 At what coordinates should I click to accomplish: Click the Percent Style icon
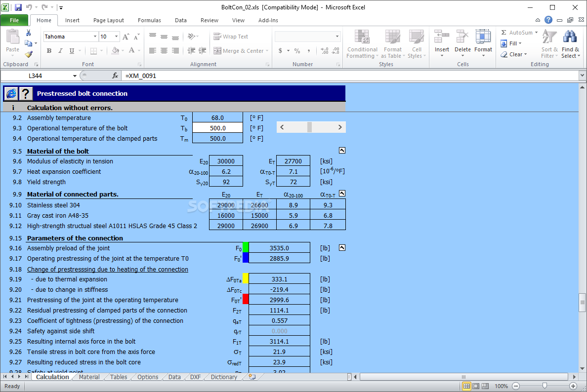297,50
